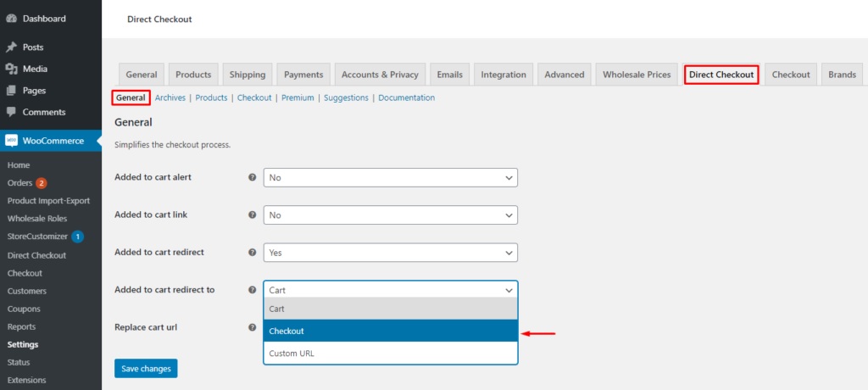Open the Added to cart alert dropdown

pos(390,178)
